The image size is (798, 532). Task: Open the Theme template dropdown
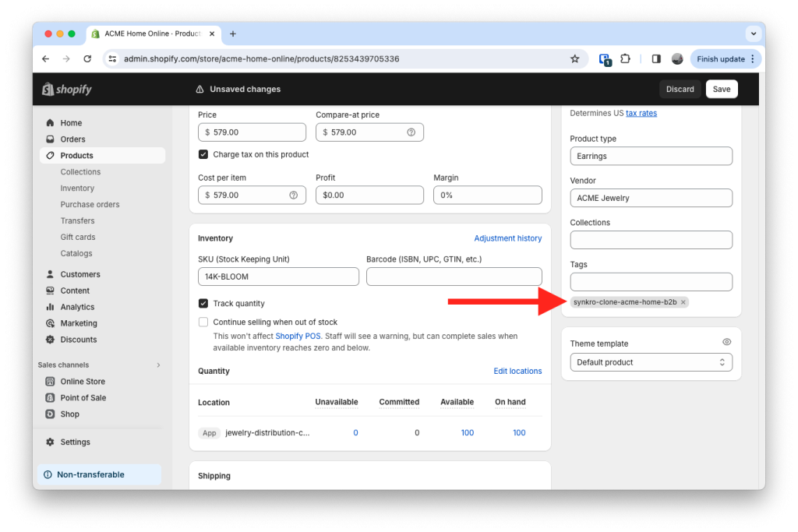point(651,361)
